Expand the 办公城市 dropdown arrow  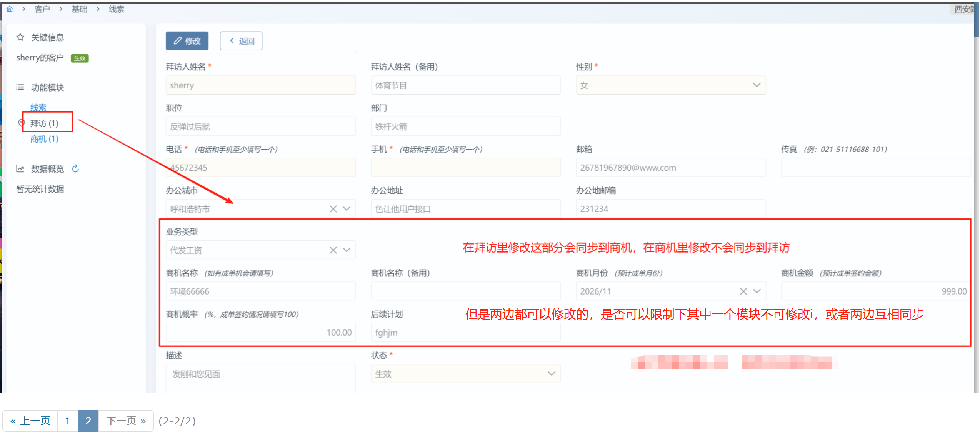coord(347,209)
